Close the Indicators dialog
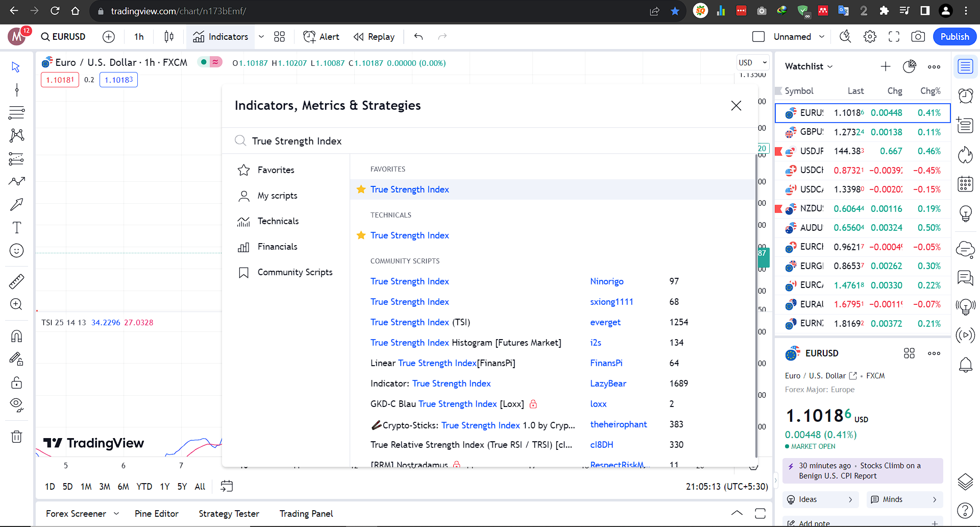The image size is (980, 527). coord(736,106)
